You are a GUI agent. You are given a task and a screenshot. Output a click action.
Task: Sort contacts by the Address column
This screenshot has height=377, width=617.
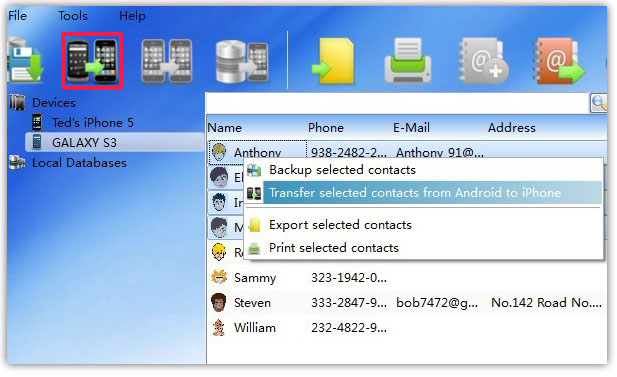512,128
